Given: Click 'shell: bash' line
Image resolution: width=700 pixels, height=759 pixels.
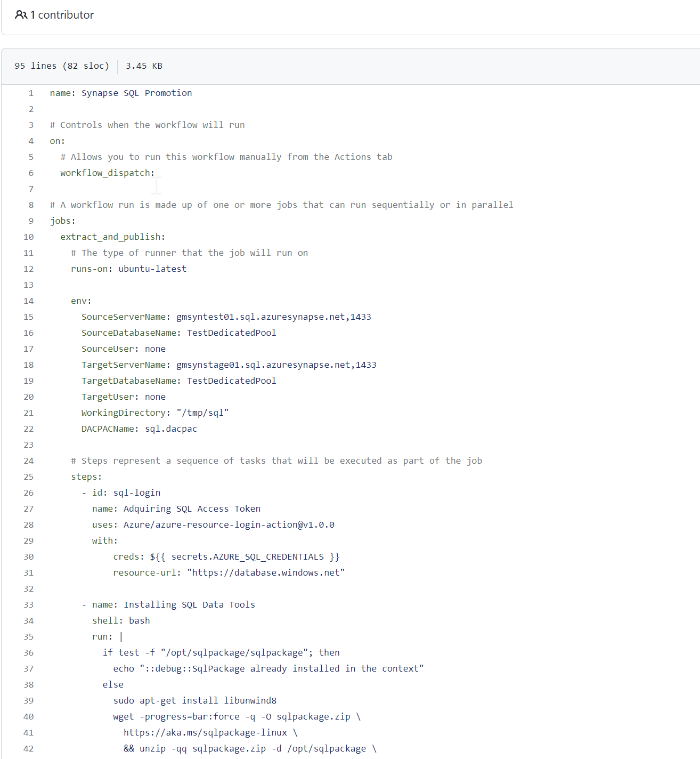Looking at the screenshot, I should point(121,621).
